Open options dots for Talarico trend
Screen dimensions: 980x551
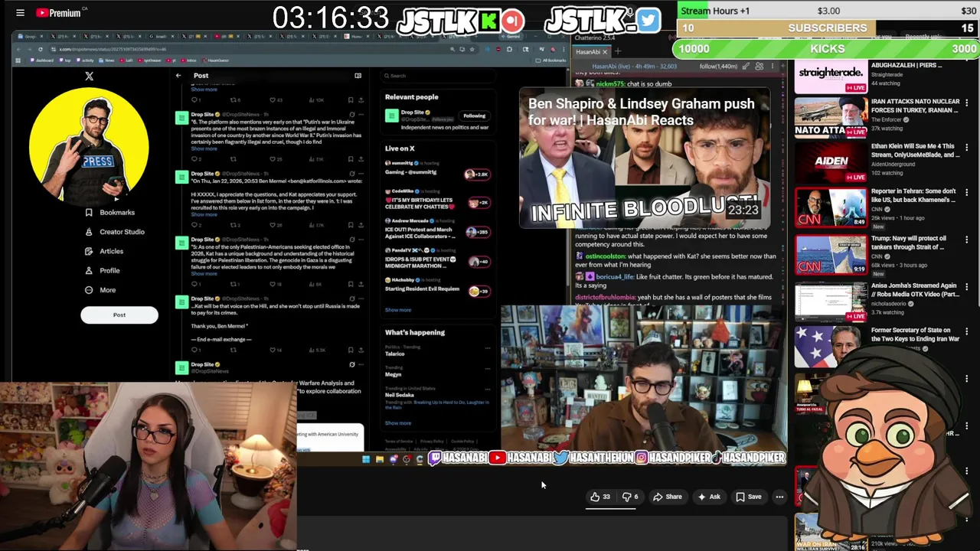[x=487, y=348]
